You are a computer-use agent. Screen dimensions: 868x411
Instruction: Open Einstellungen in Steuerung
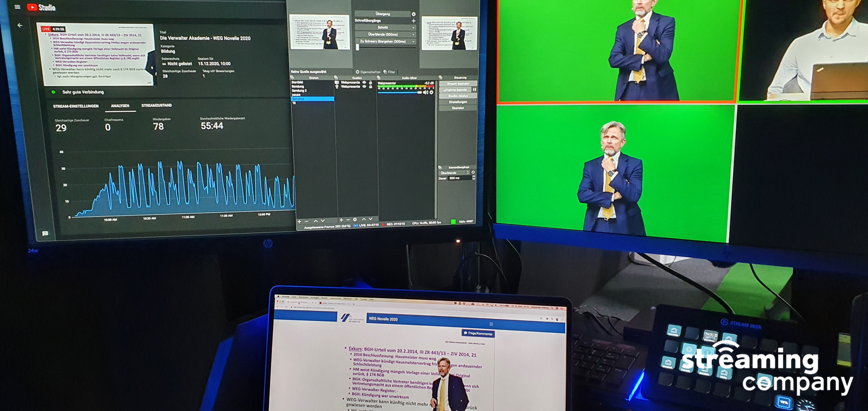pyautogui.click(x=458, y=102)
